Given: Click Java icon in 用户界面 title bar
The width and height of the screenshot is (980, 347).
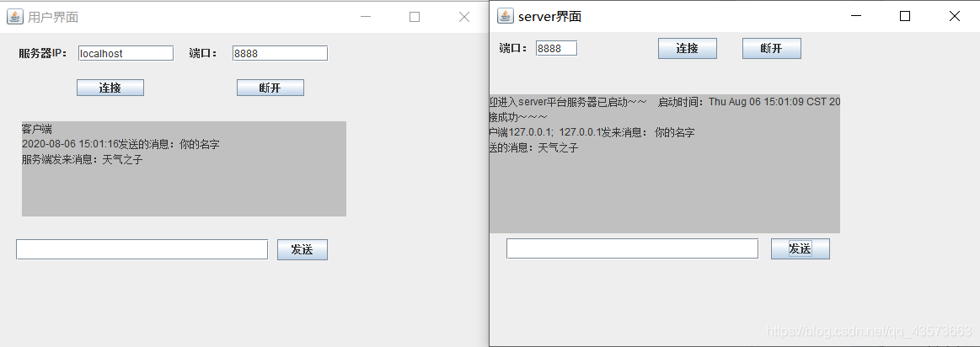Looking at the screenshot, I should tap(14, 17).
